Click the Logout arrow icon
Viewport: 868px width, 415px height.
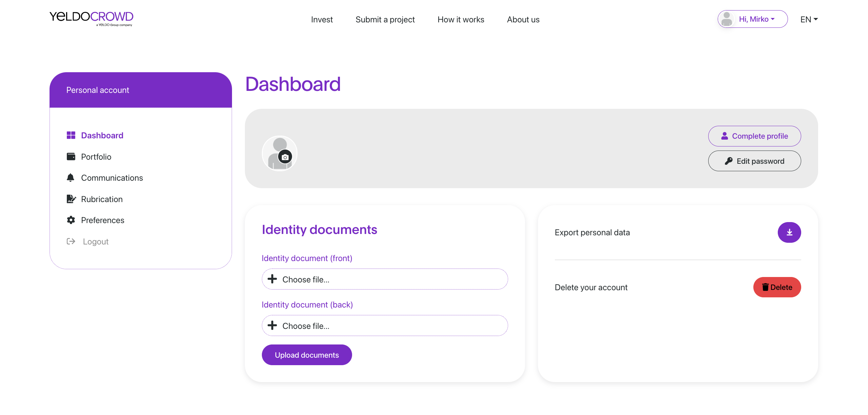71,241
